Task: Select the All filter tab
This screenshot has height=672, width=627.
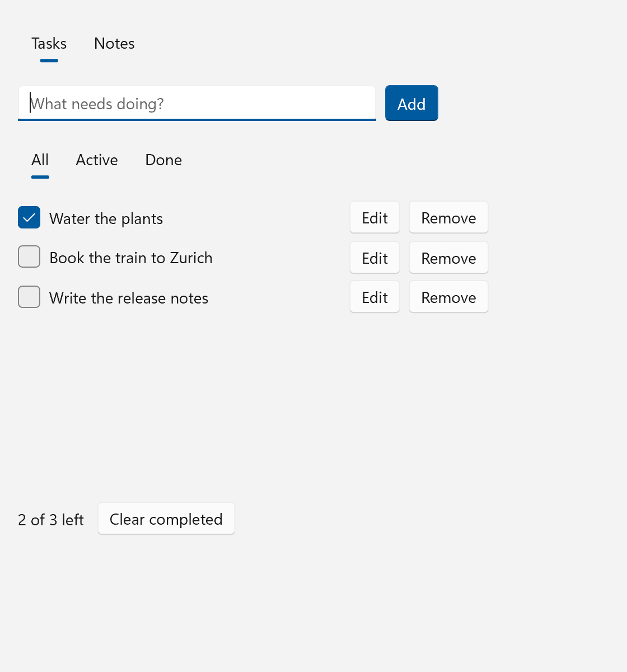Action: [40, 160]
